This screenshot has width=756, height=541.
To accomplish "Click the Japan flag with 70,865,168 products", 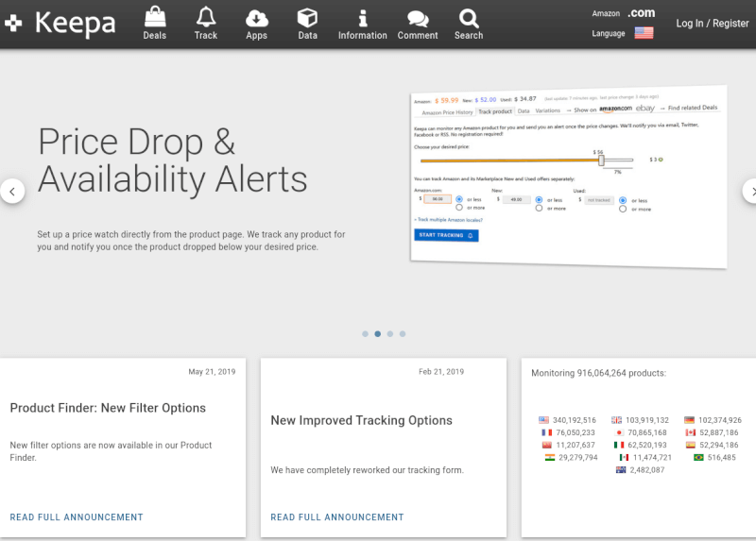I will pos(619,432).
